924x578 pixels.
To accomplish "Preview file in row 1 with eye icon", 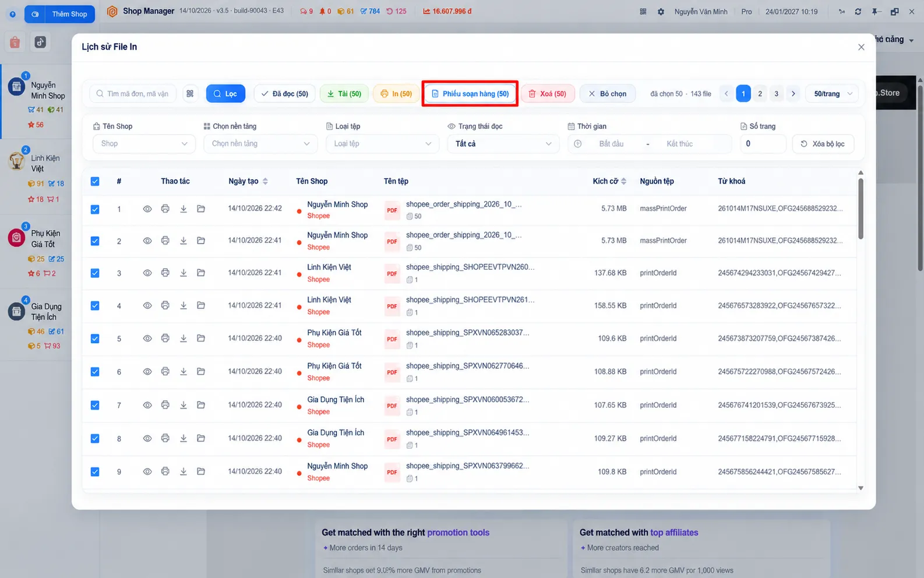I will tap(147, 209).
